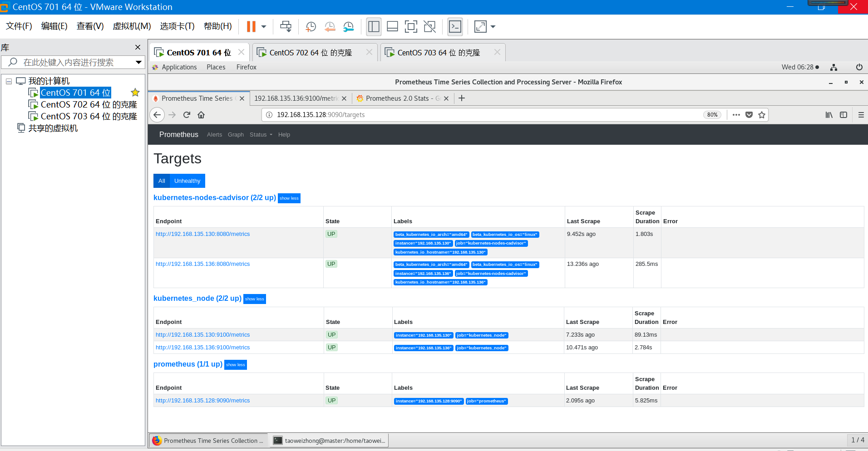The width and height of the screenshot is (868, 451).
Task: Switch to the CentOS 702 64 位 的克隆 tab
Action: tap(311, 53)
